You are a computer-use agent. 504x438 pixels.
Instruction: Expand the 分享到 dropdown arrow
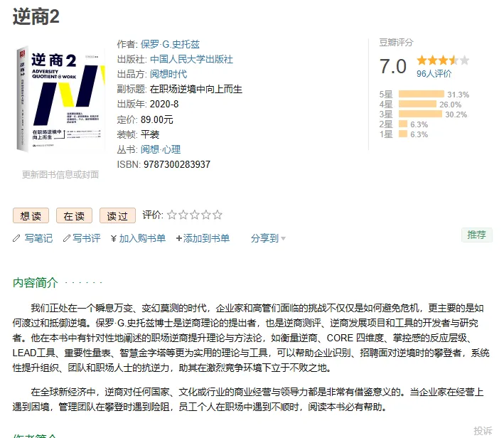283,239
